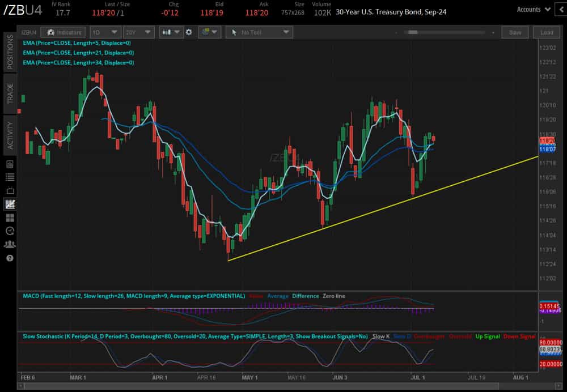Open the ACTIVITY side tab
This screenshot has height=392, width=567.
[10, 135]
